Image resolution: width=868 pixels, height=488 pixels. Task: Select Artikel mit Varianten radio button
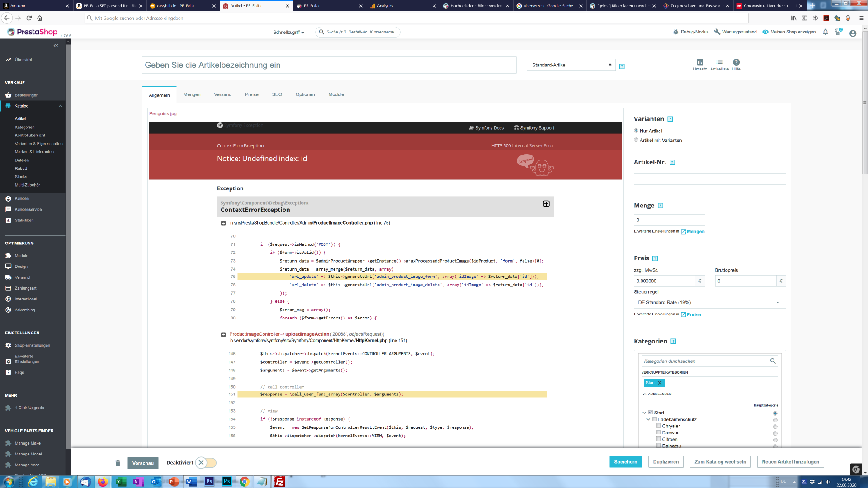coord(636,140)
